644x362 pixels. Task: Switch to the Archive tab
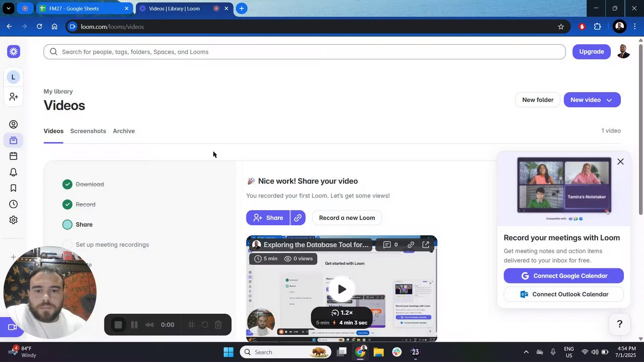coord(124,131)
